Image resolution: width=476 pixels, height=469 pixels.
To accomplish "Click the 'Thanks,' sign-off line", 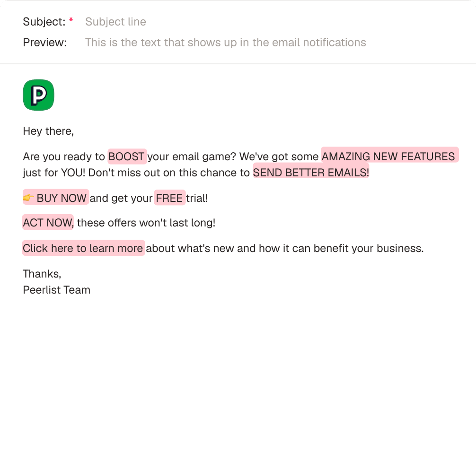I will coord(42,274).
